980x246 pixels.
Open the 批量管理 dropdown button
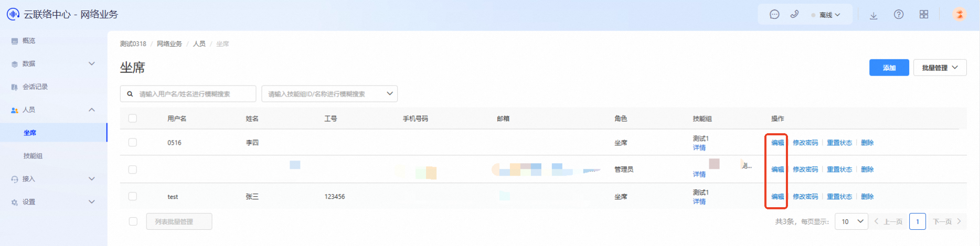[x=940, y=68]
